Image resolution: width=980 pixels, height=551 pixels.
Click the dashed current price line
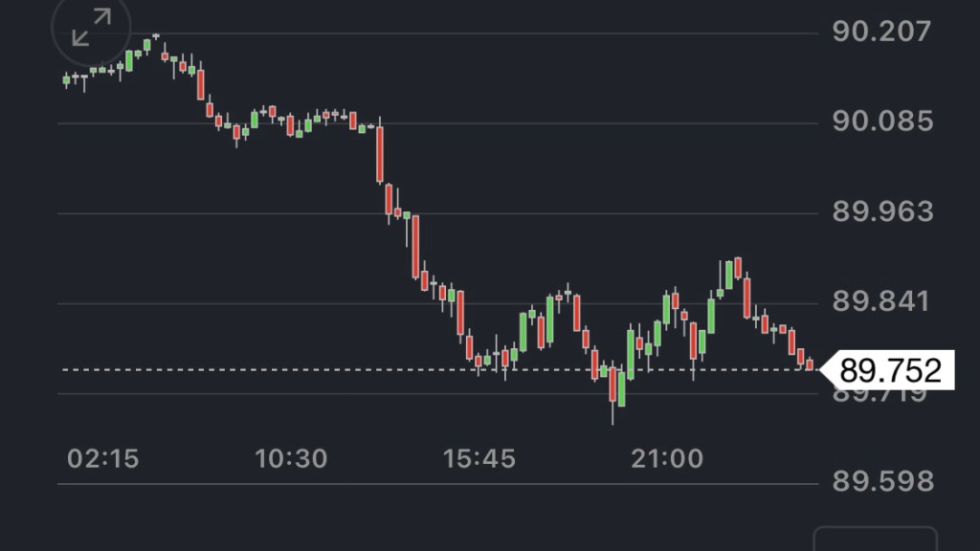(x=287, y=369)
